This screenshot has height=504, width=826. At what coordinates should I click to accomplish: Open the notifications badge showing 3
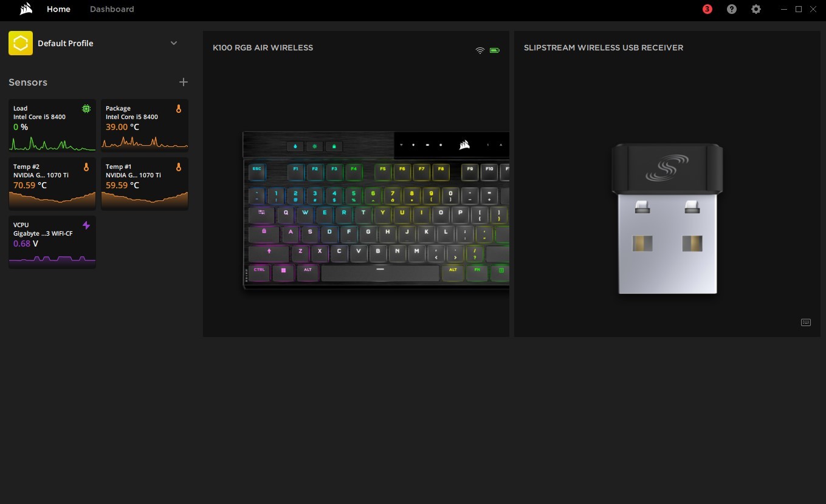707,9
